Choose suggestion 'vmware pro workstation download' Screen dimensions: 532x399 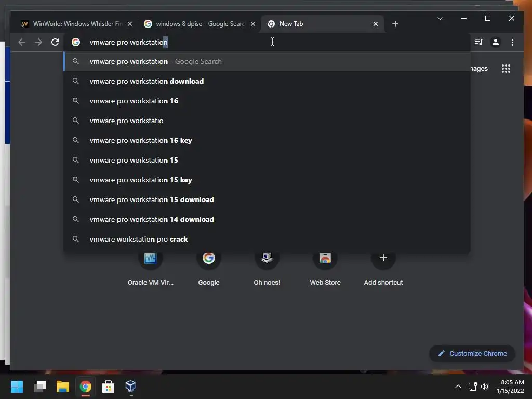tap(267, 81)
